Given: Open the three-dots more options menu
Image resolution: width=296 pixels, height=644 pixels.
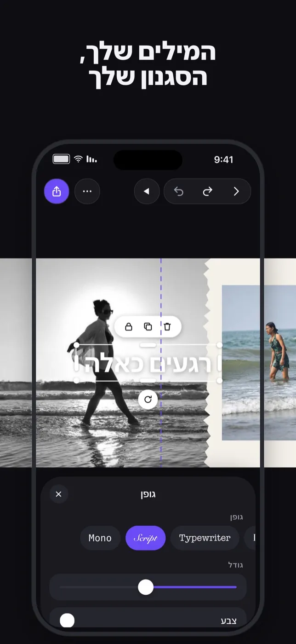Looking at the screenshot, I should (87, 191).
